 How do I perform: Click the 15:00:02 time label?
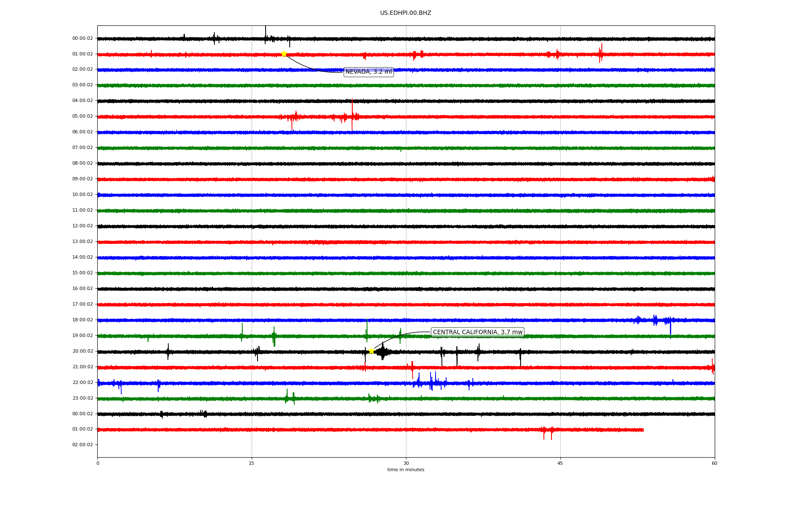[x=82, y=273]
